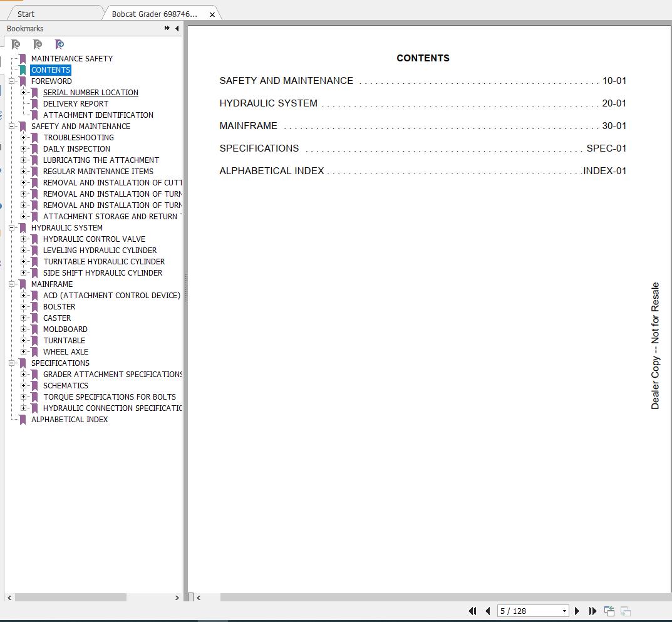Expand the SCHEMATICS bookmark node
Viewport: 672px width, 622px height.
[24, 385]
